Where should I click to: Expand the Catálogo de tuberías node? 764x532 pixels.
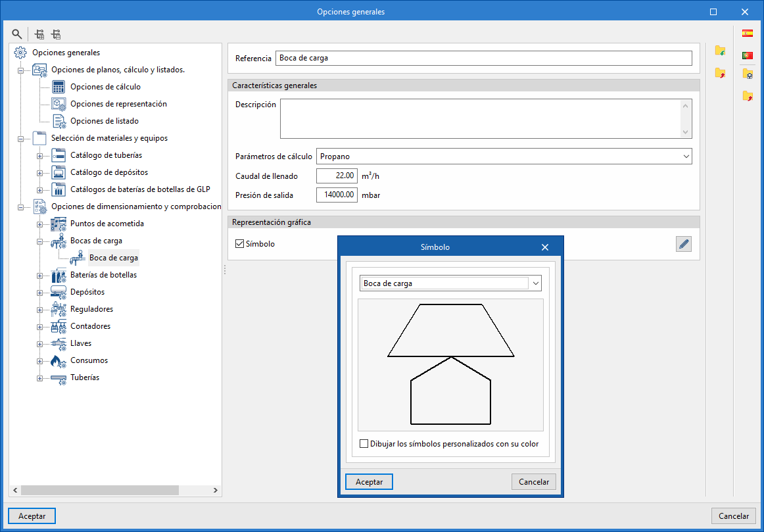[40, 156]
